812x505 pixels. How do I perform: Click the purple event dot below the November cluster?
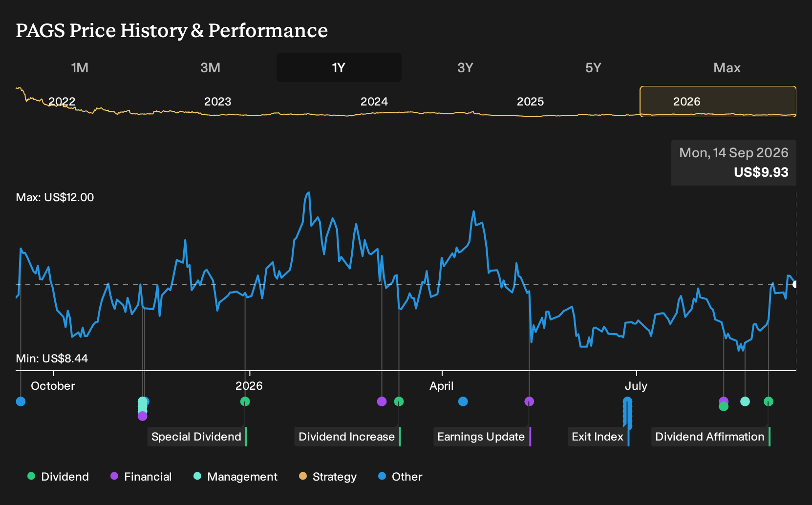point(142,416)
